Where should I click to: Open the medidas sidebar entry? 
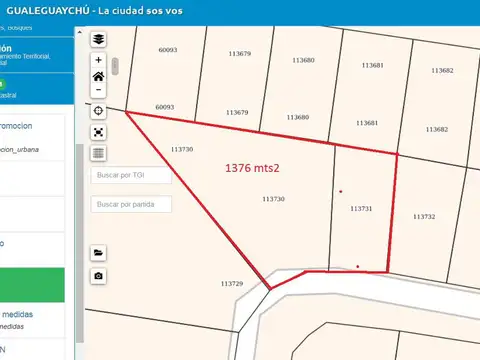[17, 314]
